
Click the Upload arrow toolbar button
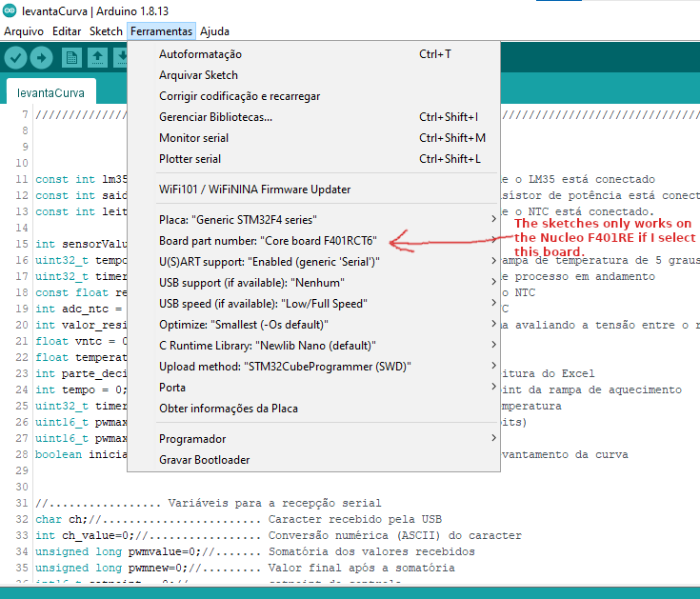coord(42,57)
